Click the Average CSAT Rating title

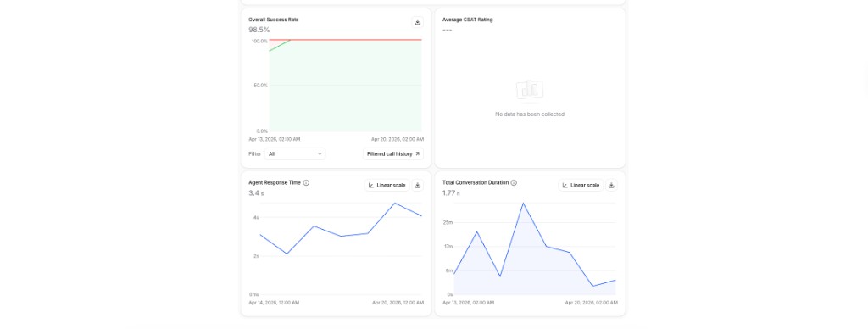467,20
